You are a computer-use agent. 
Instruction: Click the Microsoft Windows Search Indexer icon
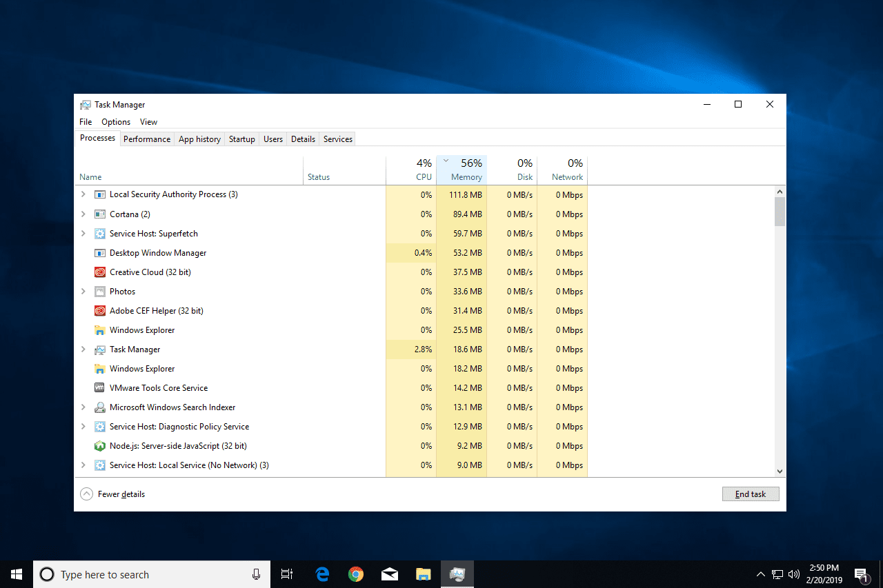99,407
